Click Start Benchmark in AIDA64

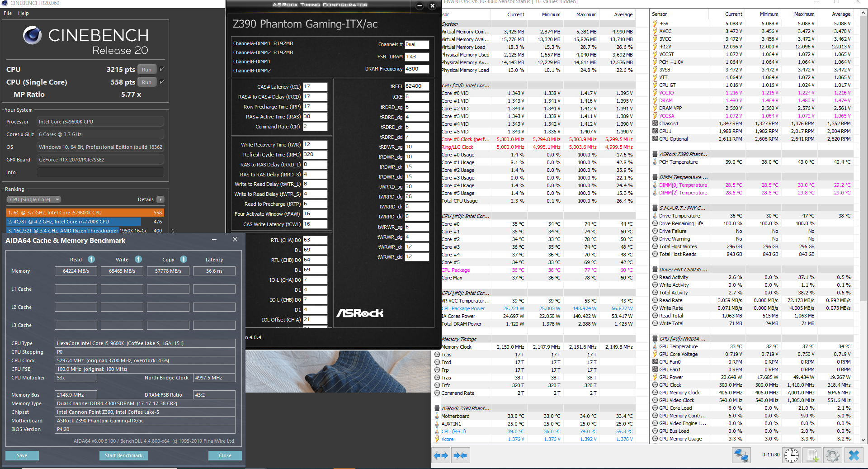pyautogui.click(x=123, y=455)
